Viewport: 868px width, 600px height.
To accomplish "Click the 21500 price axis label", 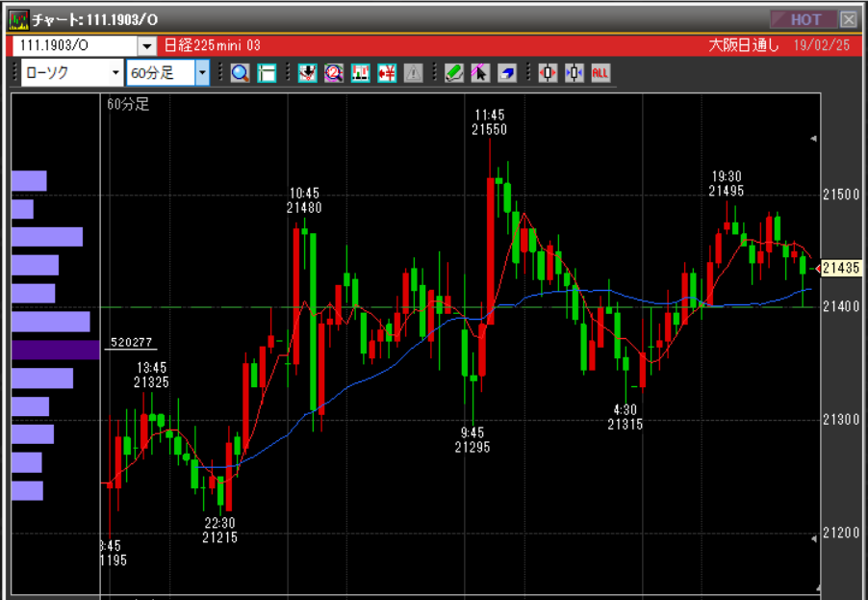I will point(841,195).
